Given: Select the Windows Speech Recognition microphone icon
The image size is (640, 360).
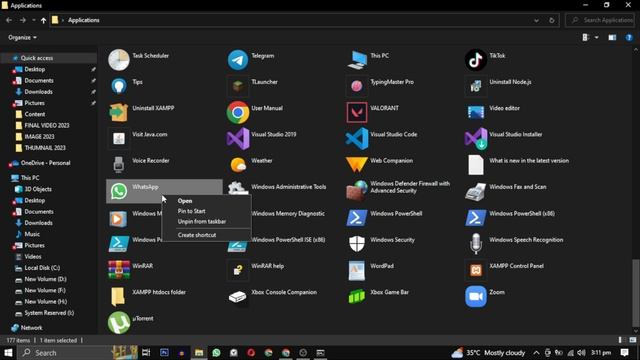Looking at the screenshot, I should tap(476, 244).
